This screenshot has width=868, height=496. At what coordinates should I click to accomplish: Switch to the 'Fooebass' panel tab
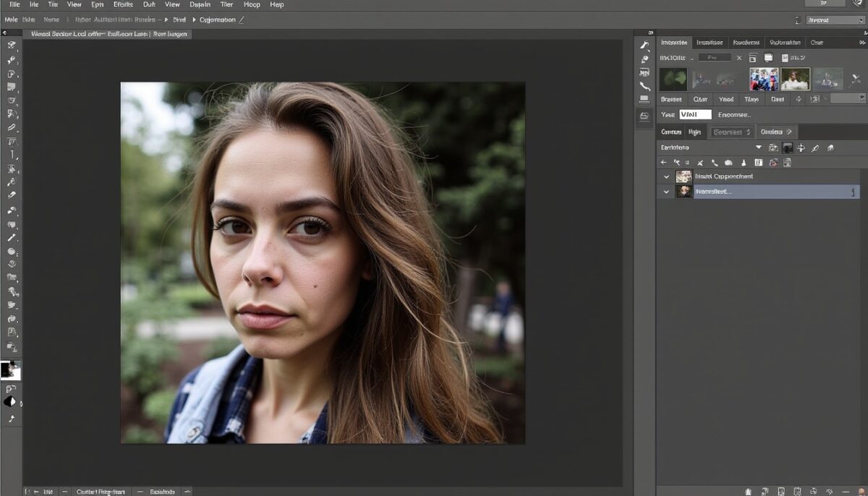746,43
